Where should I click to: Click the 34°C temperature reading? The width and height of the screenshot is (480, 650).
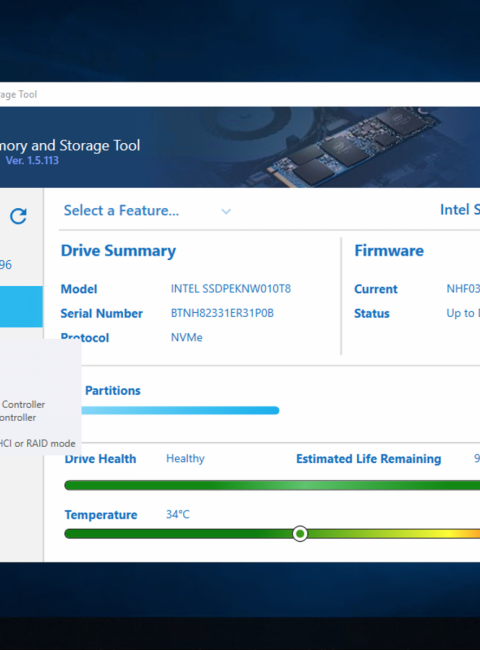pos(178,514)
